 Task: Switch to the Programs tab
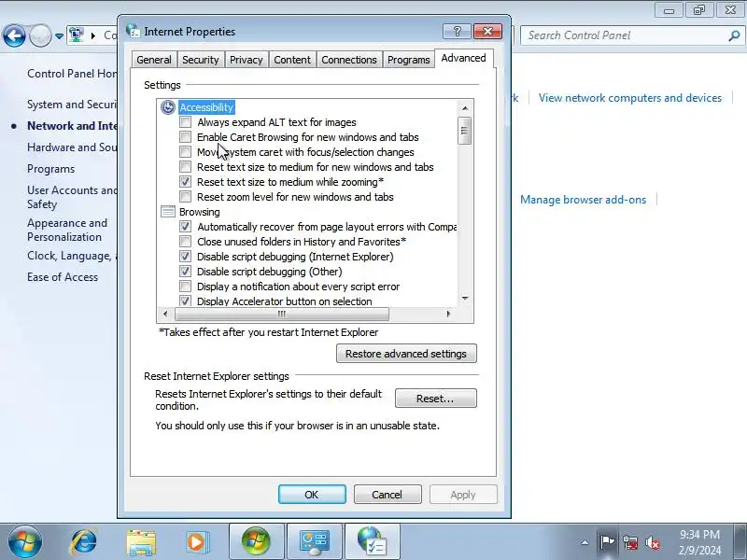coord(409,60)
